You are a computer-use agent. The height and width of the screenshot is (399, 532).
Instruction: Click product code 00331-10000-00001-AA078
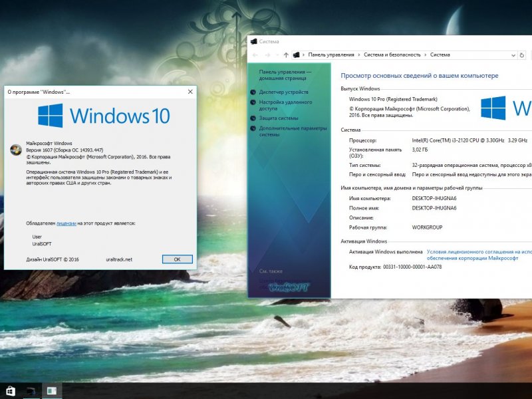[x=412, y=267]
